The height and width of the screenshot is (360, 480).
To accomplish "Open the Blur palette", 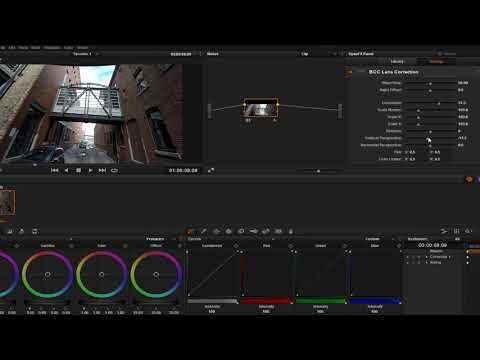I will click(241, 231).
